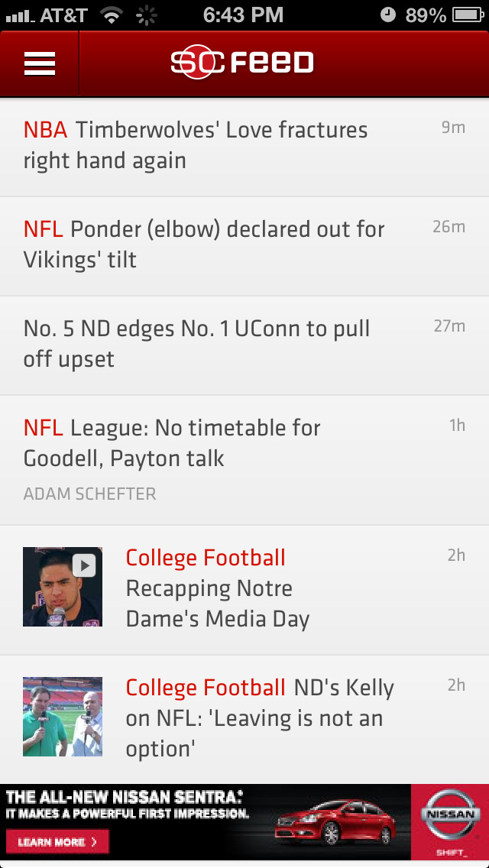This screenshot has height=868, width=489.
Task: Select College Football label on Media Day story
Action: pyautogui.click(x=206, y=558)
